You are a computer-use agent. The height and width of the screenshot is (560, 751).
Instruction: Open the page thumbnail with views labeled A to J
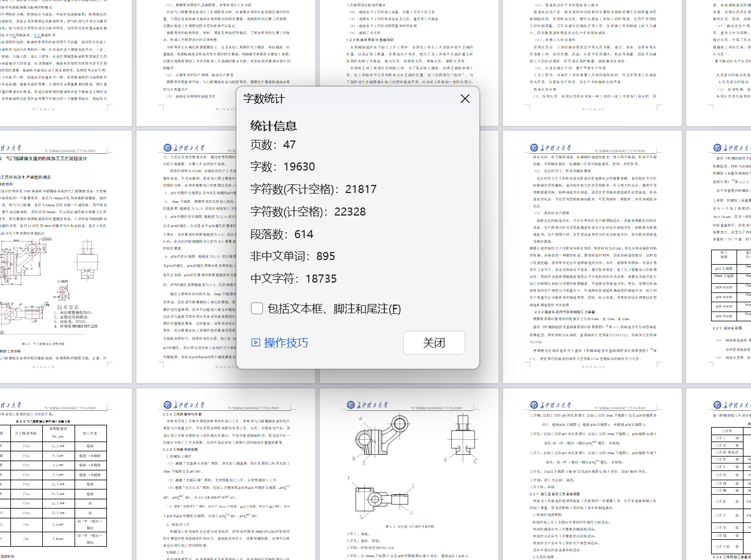409,474
